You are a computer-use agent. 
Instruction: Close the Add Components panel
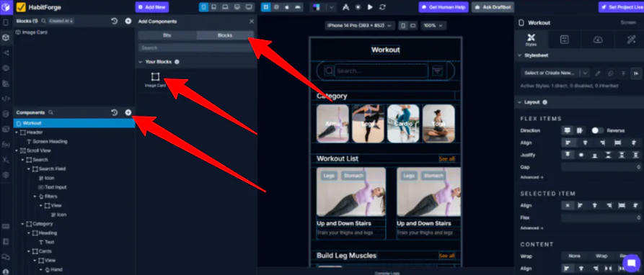pos(252,22)
